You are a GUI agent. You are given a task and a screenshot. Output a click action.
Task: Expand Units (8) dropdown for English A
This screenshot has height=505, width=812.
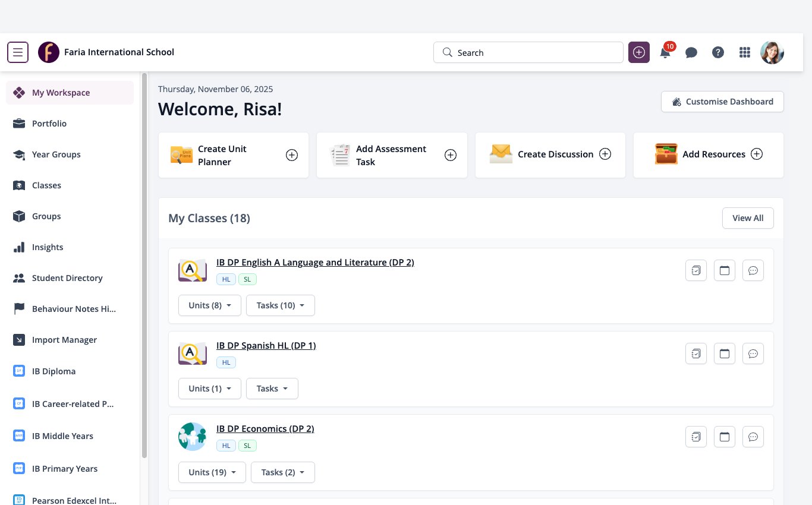(x=210, y=305)
